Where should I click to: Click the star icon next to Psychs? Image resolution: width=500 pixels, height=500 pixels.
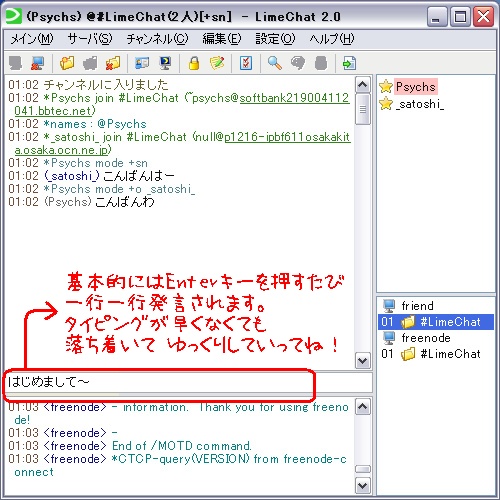click(x=386, y=86)
